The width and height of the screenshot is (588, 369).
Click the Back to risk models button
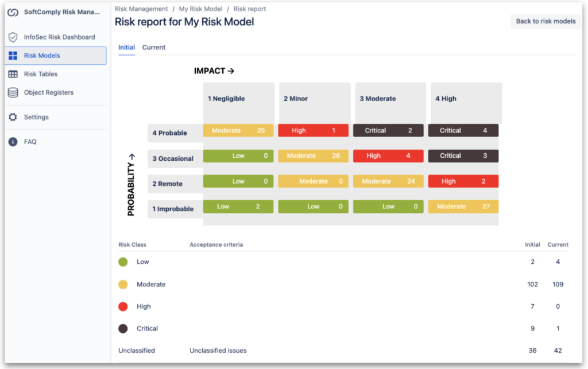pyautogui.click(x=544, y=21)
